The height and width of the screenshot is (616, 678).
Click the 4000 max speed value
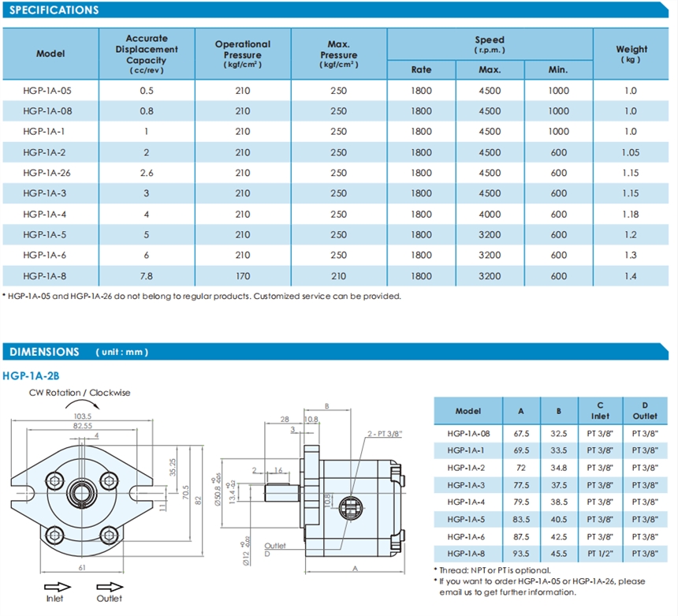click(x=490, y=214)
